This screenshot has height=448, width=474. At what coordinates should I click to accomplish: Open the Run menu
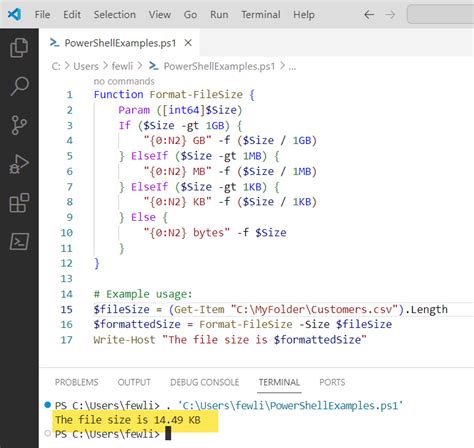(x=219, y=15)
